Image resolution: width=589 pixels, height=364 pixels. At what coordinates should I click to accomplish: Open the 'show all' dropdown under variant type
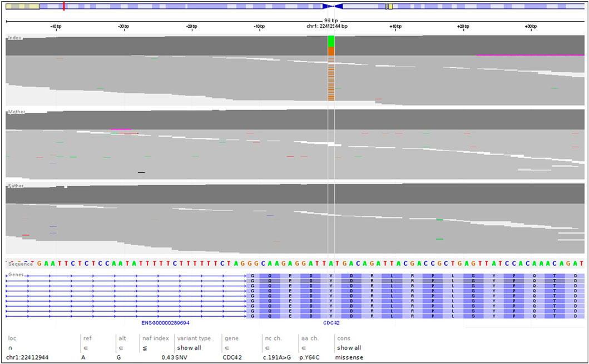coord(189,348)
